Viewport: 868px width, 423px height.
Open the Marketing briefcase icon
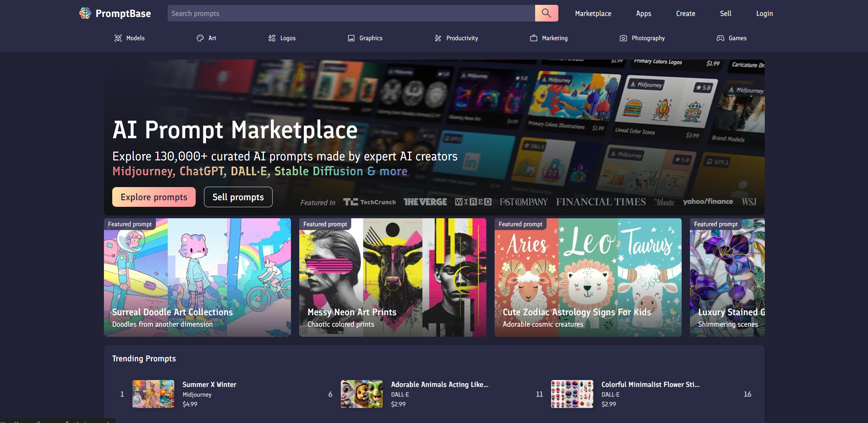click(x=534, y=38)
